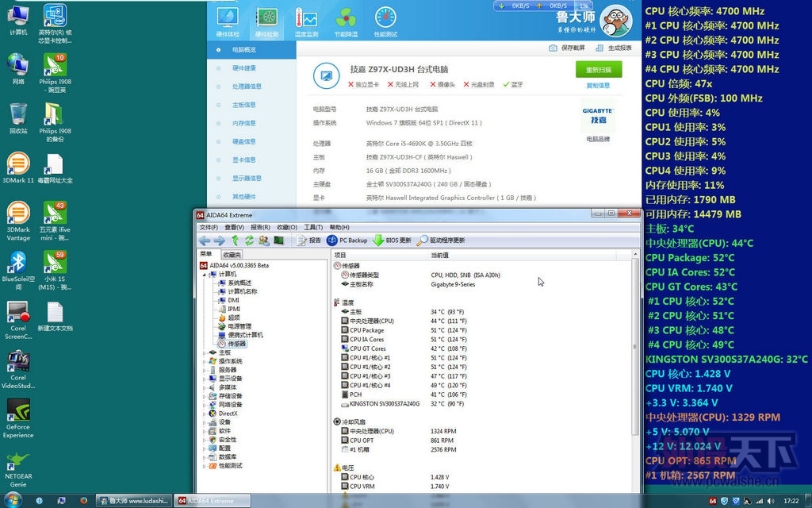Select the 3DMark 11 desktop shortcut
The width and height of the screenshot is (812, 508).
click(18, 168)
